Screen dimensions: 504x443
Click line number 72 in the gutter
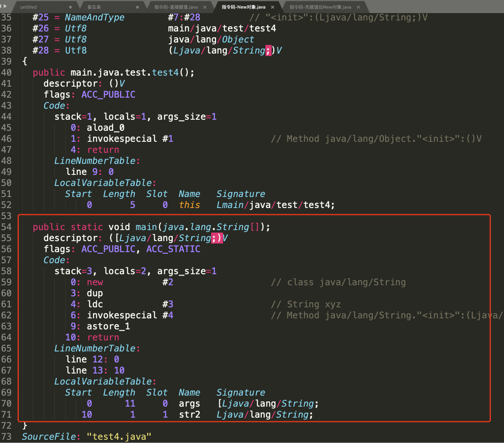tap(6, 425)
